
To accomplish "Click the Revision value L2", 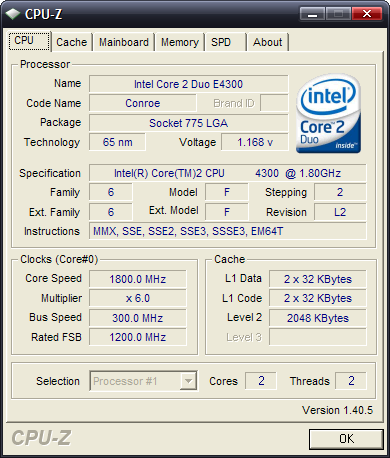I will [x=340, y=212].
